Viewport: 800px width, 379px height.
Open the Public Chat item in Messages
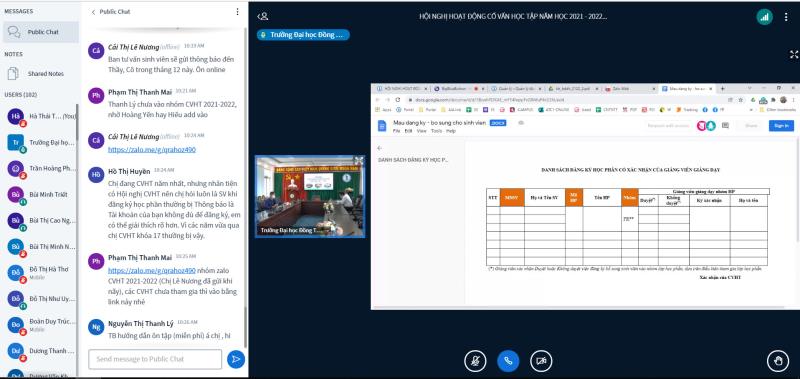point(41,32)
